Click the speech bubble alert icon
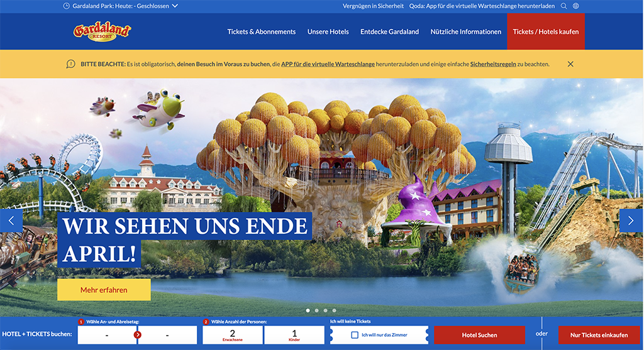 (70, 64)
